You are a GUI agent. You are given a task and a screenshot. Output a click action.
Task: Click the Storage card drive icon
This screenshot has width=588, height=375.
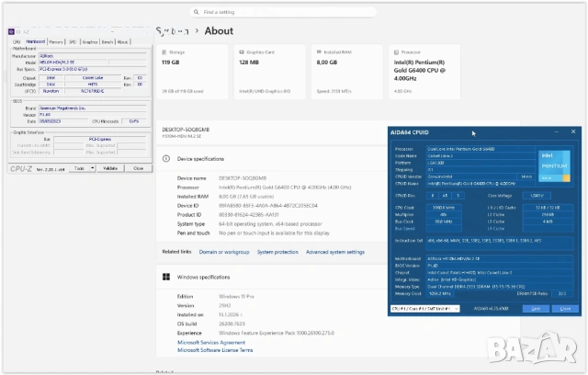point(164,52)
